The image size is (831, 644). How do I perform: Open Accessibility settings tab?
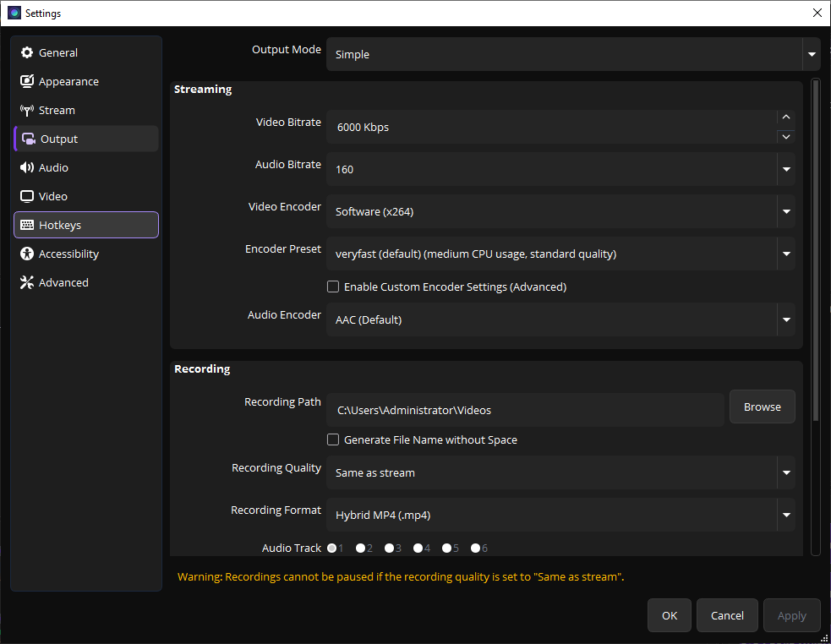(x=86, y=254)
